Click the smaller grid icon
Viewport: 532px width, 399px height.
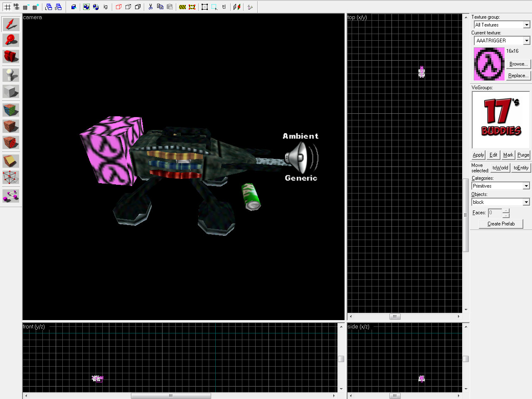tap(26, 7)
